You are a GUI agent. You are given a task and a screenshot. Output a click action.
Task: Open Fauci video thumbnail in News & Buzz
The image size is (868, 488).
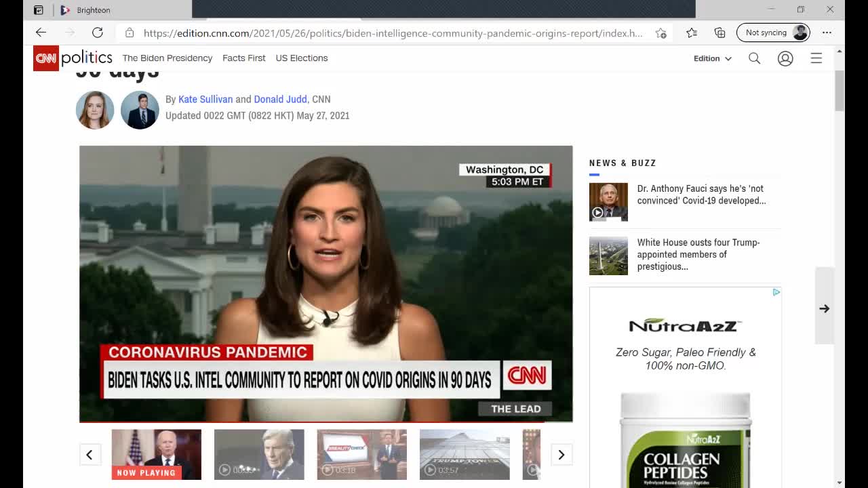tap(608, 202)
